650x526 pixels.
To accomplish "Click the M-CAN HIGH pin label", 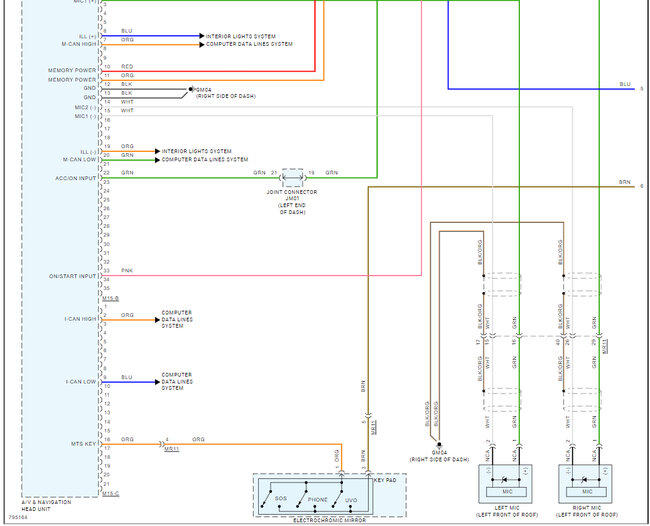I will tap(79, 44).
